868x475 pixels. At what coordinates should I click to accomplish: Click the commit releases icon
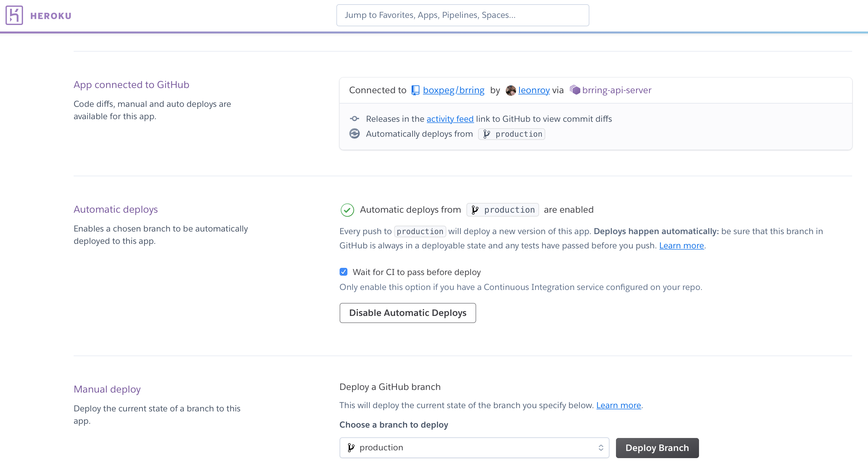tap(354, 119)
